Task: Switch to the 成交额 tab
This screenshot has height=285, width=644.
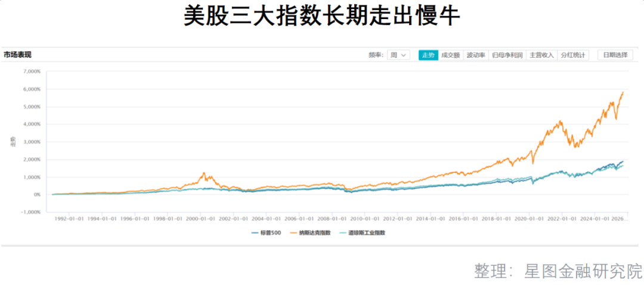Action: point(450,55)
